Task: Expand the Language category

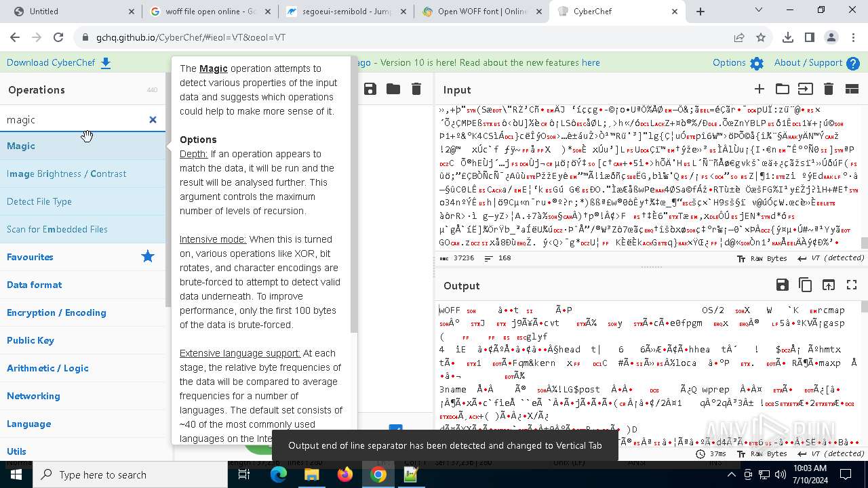Action: pyautogui.click(x=83, y=424)
